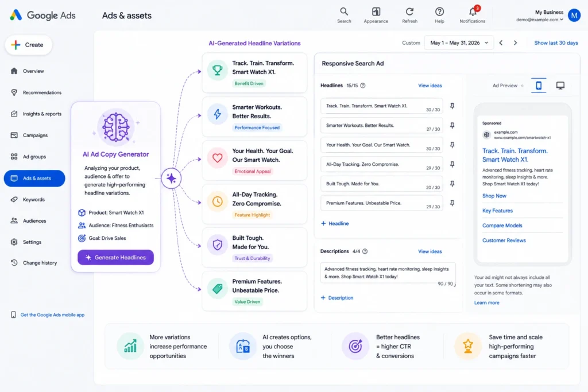Click the sparkle AI hub node icon

pyautogui.click(x=171, y=178)
